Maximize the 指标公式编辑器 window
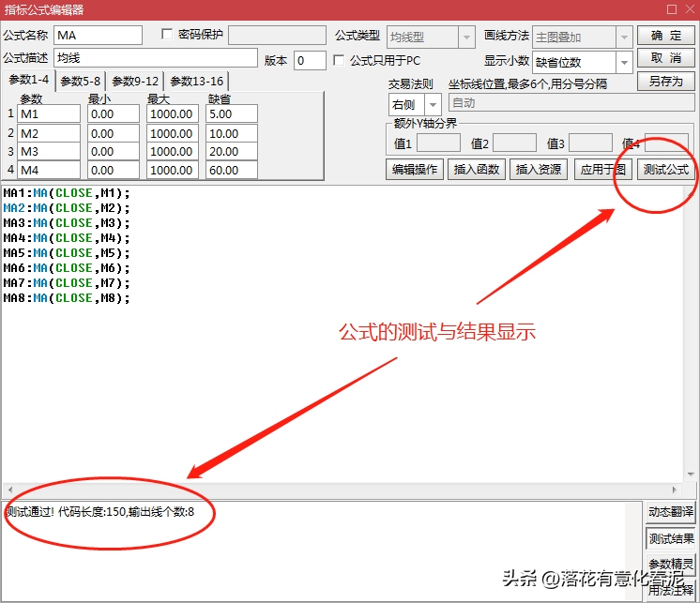The height and width of the screenshot is (603, 700). click(x=672, y=9)
